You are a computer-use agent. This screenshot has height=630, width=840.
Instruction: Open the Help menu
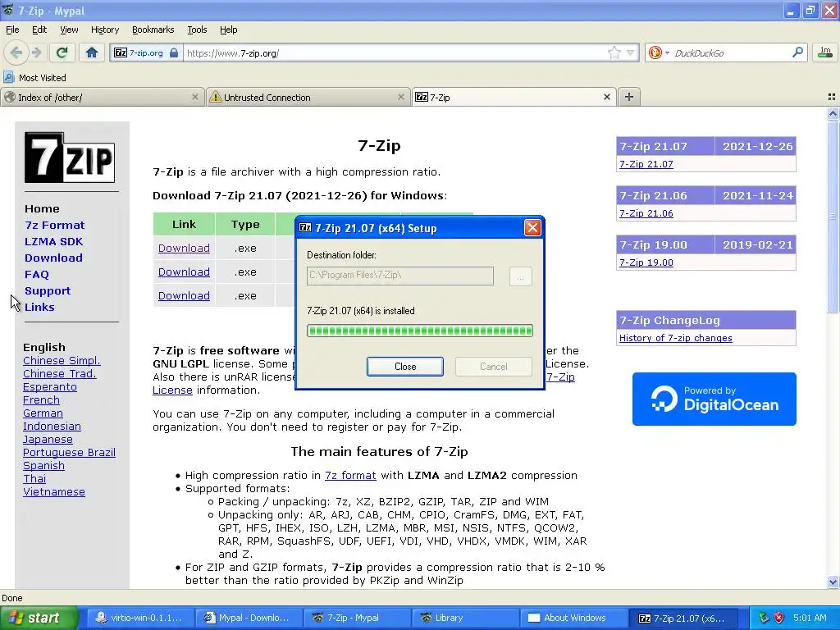pyautogui.click(x=229, y=30)
